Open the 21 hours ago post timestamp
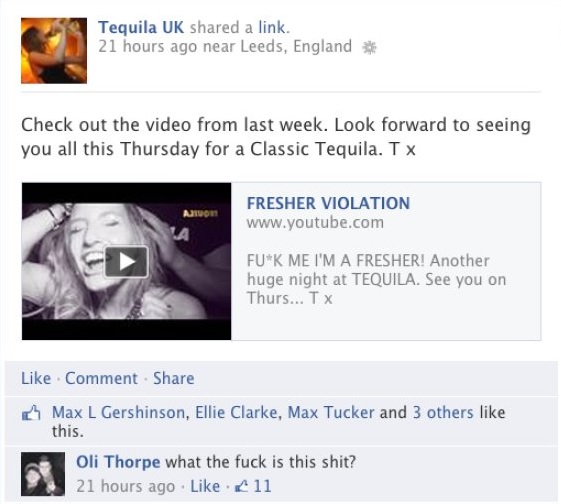 click(147, 47)
